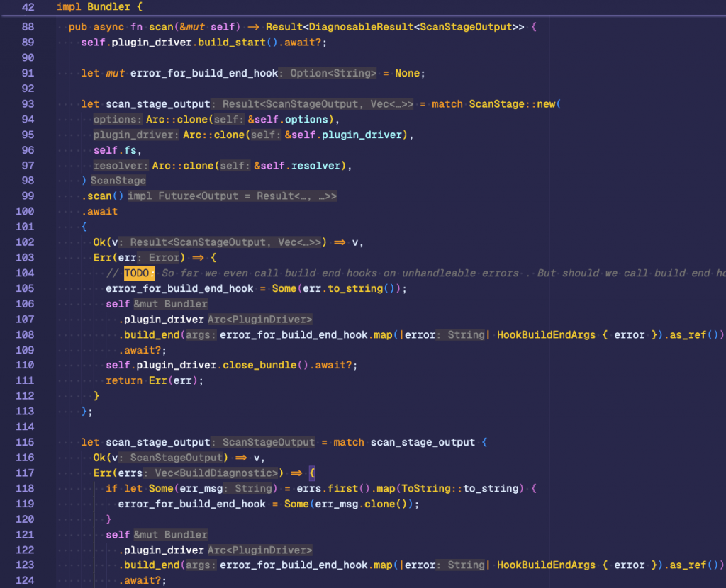Click 'ScanStage::new' on line 93
This screenshot has height=588, width=726.
512,104
